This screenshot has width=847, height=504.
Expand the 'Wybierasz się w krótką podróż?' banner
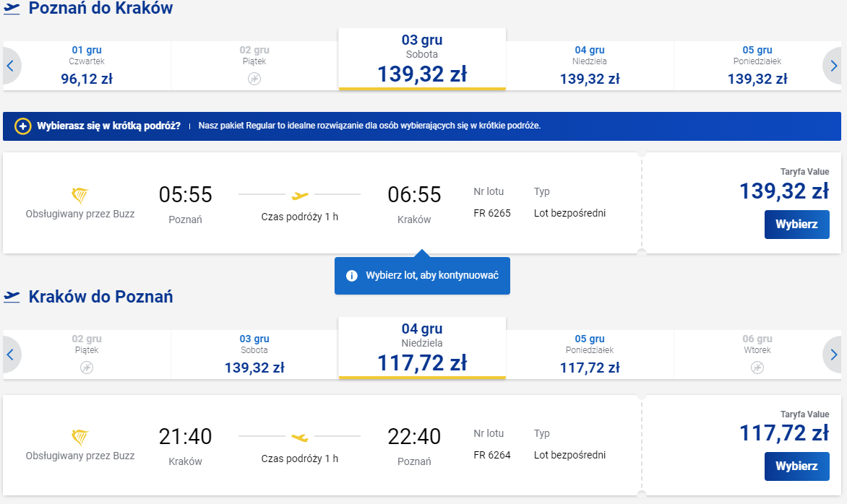(421, 126)
